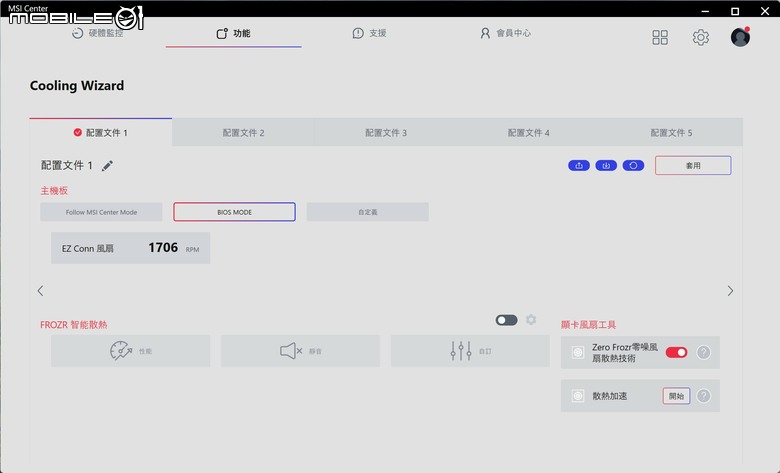Go to previous fan page with left chevron

pos(40,290)
